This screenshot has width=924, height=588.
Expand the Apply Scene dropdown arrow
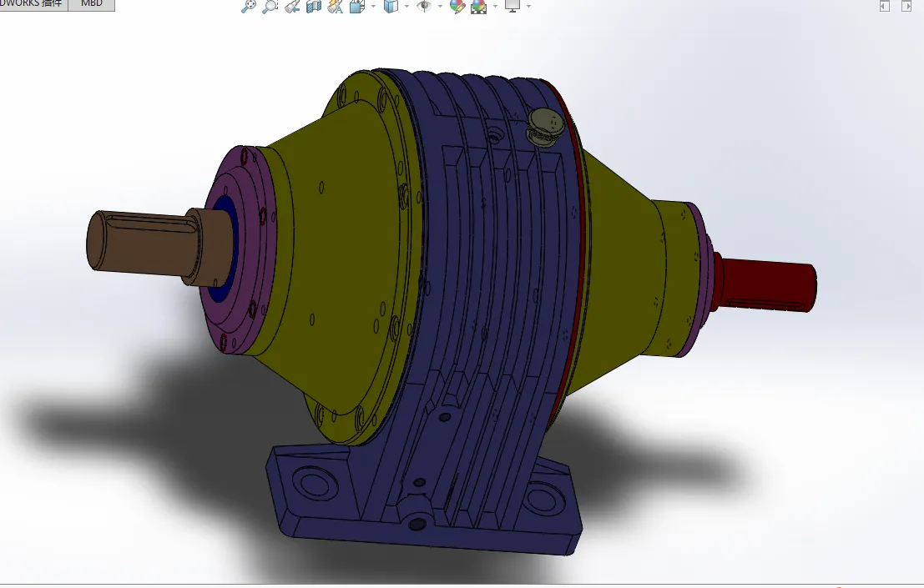coord(495,7)
